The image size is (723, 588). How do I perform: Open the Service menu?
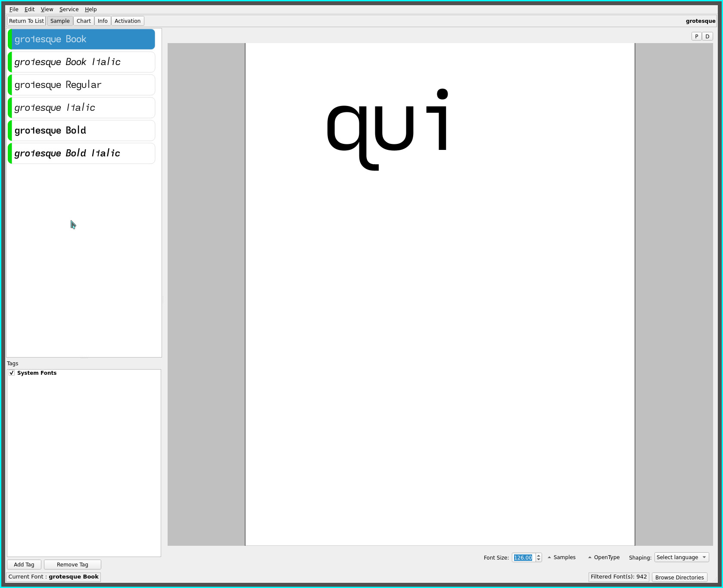pyautogui.click(x=69, y=9)
